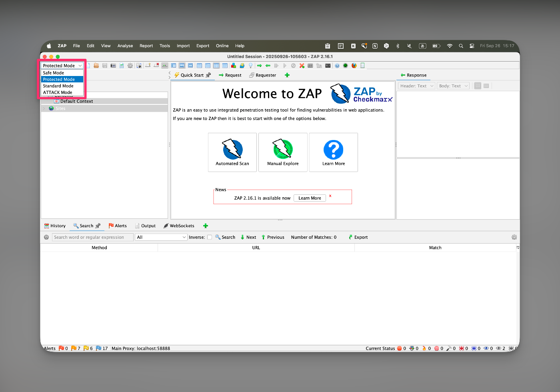Switch to the WebSockets tab
Image resolution: width=560 pixels, height=392 pixels.
[x=179, y=226]
